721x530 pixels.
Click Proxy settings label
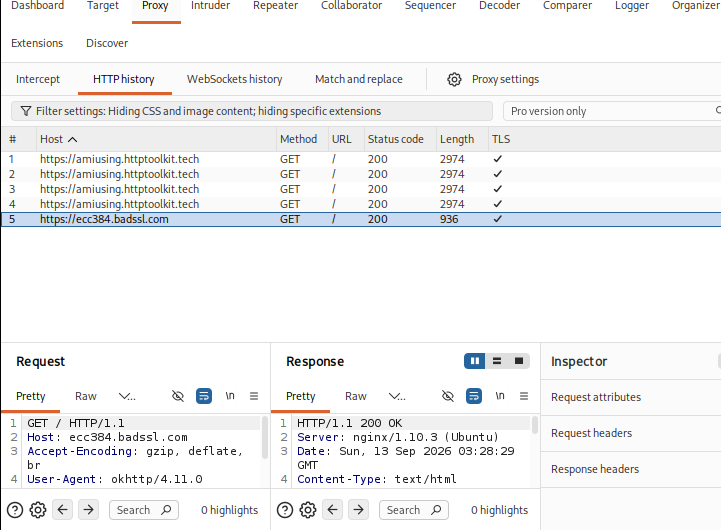[505, 80]
